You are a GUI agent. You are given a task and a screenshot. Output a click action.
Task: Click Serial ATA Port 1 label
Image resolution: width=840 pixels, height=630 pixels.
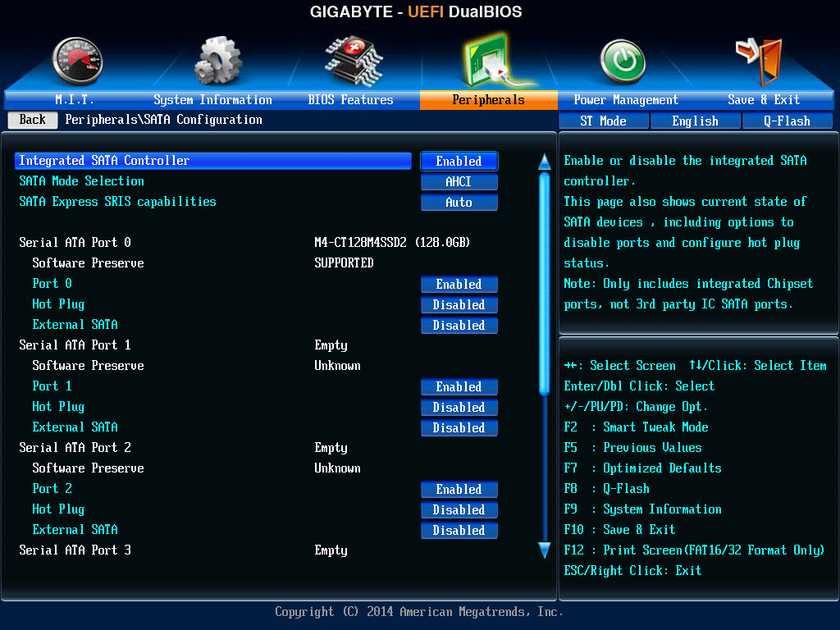[75, 345]
